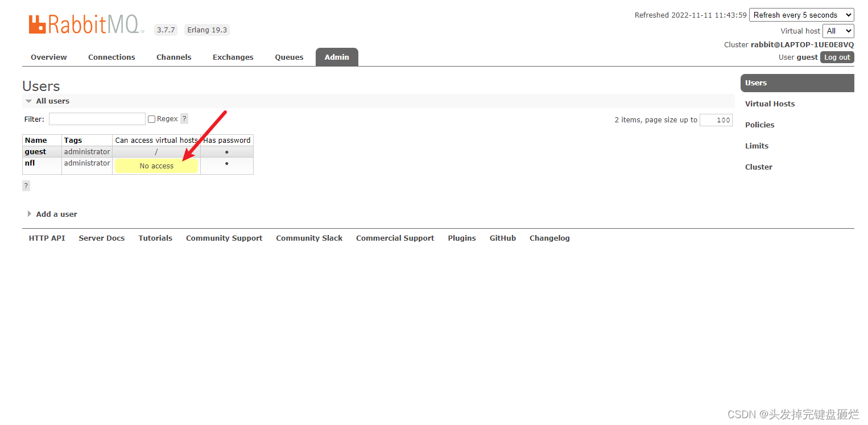This screenshot has width=868, height=425.
Task: Click the administrator tag for guest
Action: pyautogui.click(x=87, y=152)
